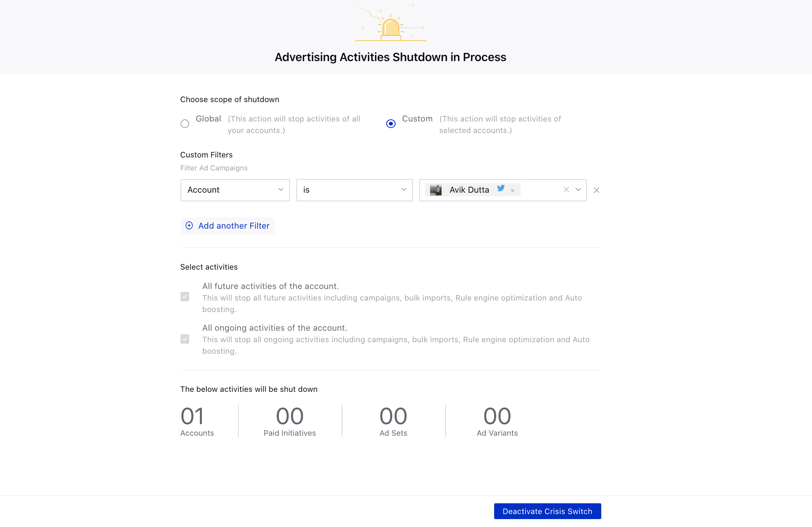This screenshot has height=527, width=812.
Task: Expand the is condition dropdown
Action: pyautogui.click(x=354, y=190)
